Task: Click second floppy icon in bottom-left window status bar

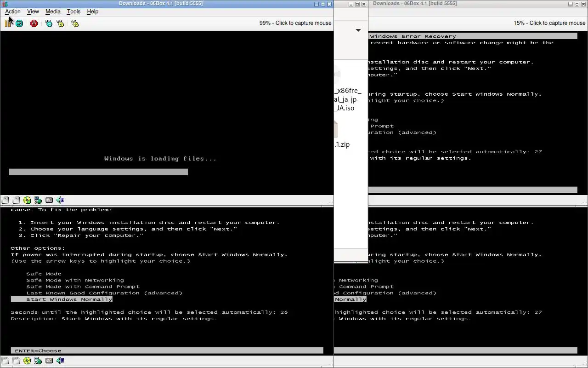Action: click(16, 361)
